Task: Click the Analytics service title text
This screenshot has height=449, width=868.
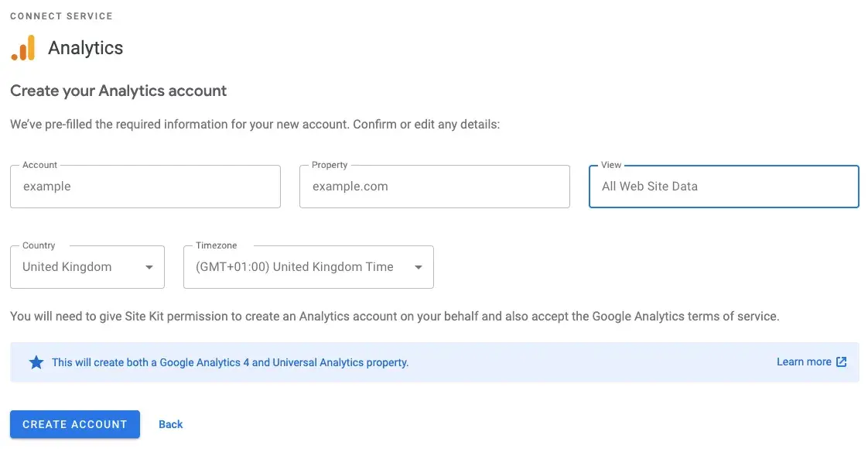Action: click(86, 48)
